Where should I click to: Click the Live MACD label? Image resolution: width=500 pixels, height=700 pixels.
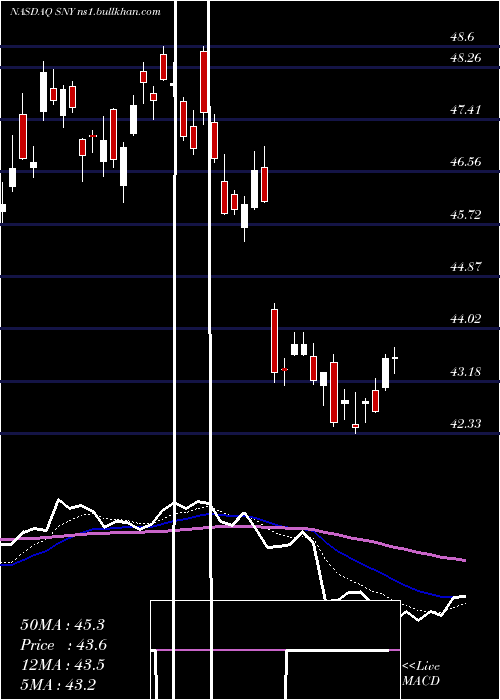[421, 674]
